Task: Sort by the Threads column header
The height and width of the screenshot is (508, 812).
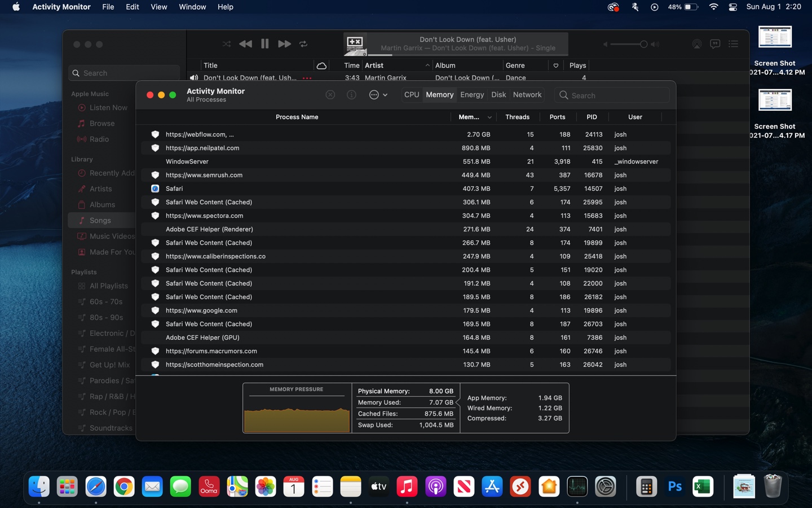Action: click(517, 117)
